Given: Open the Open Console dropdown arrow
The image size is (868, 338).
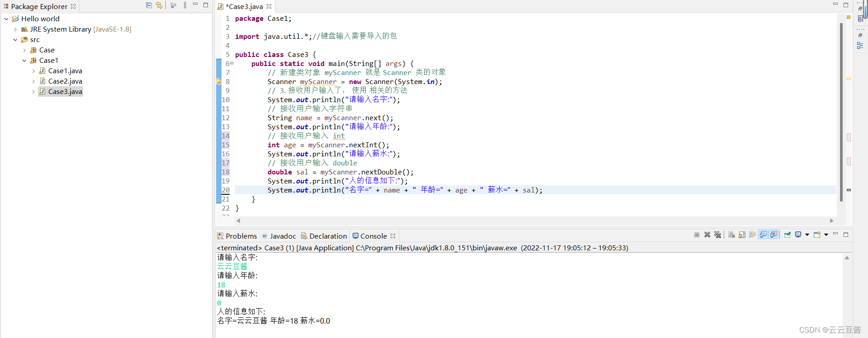Looking at the screenshot, I should tap(826, 235).
